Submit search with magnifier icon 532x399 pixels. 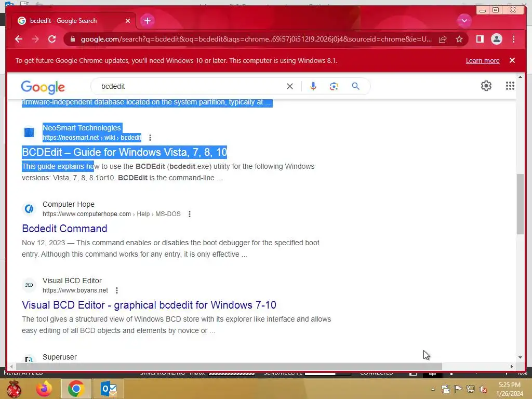[x=355, y=86]
